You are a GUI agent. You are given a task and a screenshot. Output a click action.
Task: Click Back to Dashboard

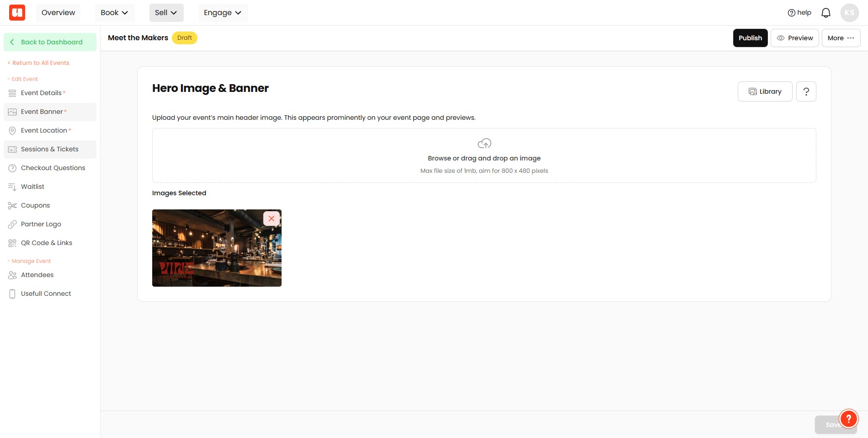click(50, 42)
